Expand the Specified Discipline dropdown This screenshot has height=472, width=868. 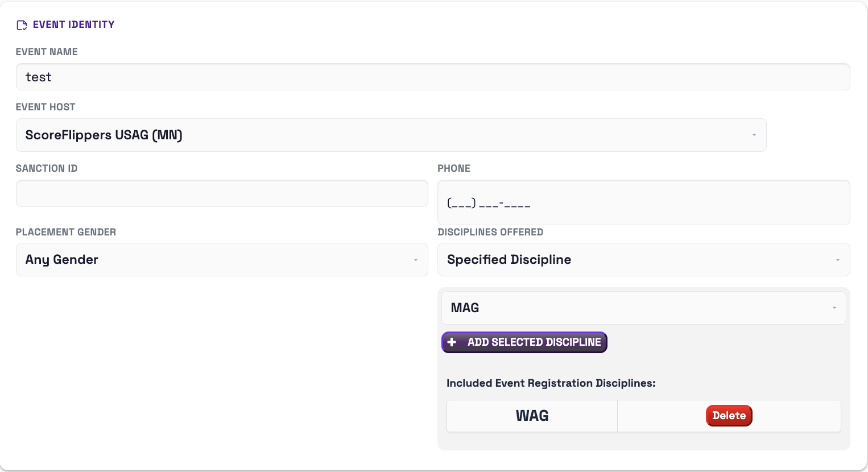coord(643,260)
